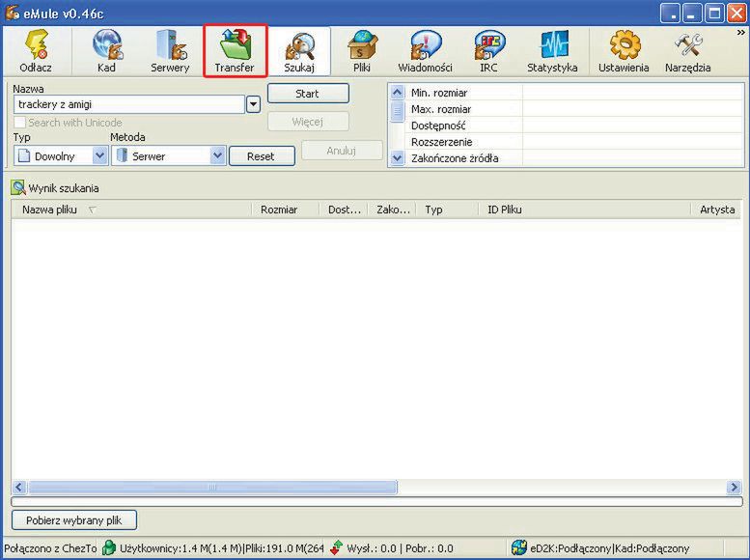Sort by Zako... column header
Viewport: 750px width, 560px height.
pyautogui.click(x=392, y=210)
